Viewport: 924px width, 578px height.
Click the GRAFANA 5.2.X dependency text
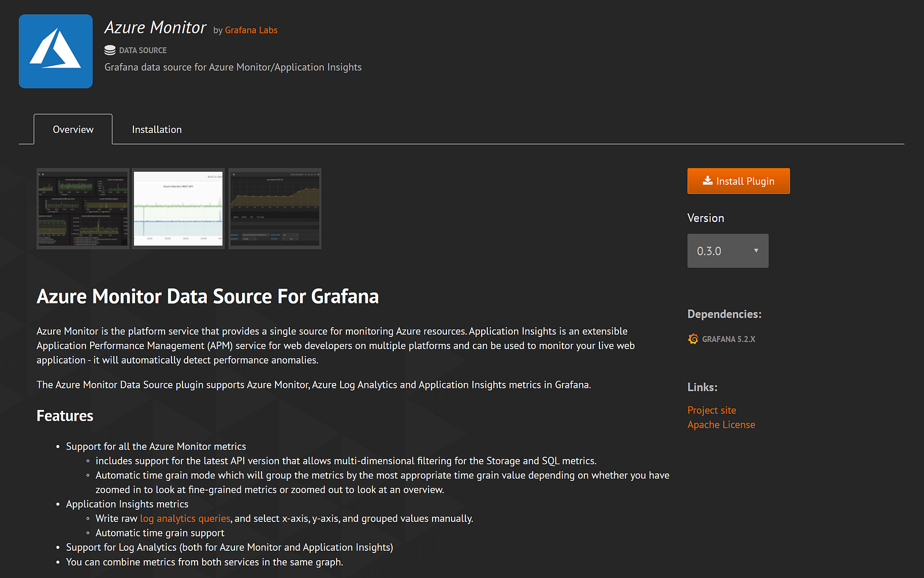729,339
